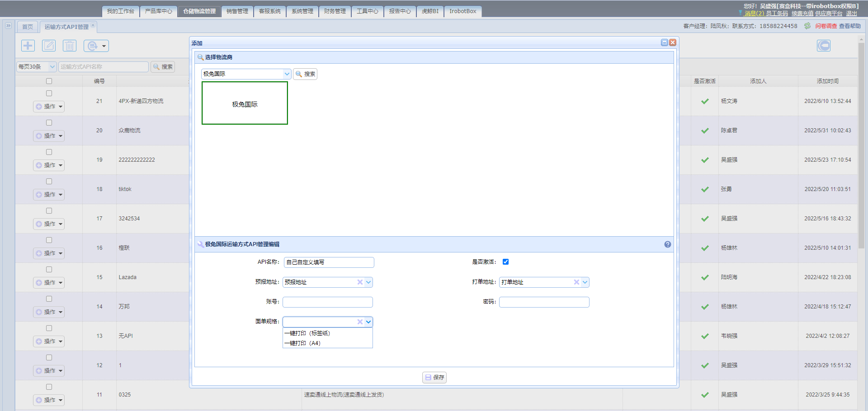Click the green activated checkmark for 万邦 row
The width and height of the screenshot is (868, 411).
tap(705, 307)
